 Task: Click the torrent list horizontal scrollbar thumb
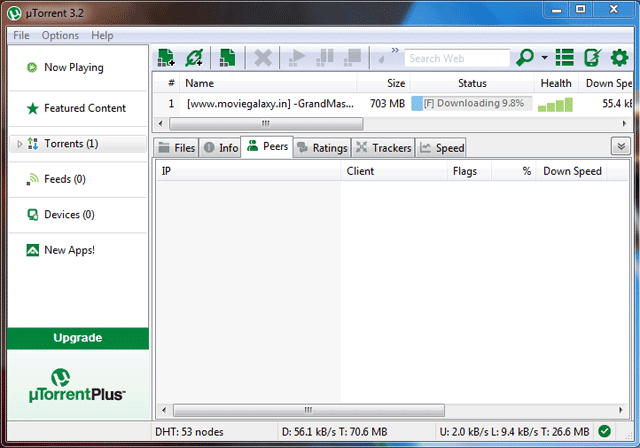[x=266, y=123]
